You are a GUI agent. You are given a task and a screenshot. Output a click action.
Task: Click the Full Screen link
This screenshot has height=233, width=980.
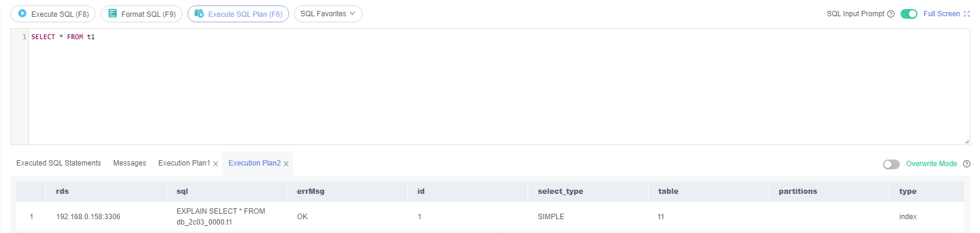point(941,14)
